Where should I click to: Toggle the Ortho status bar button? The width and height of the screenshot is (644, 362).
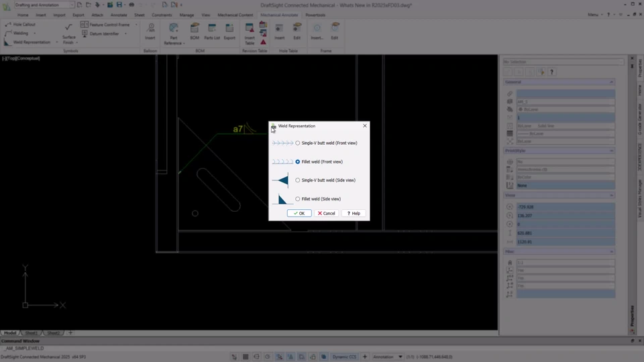pos(256,357)
